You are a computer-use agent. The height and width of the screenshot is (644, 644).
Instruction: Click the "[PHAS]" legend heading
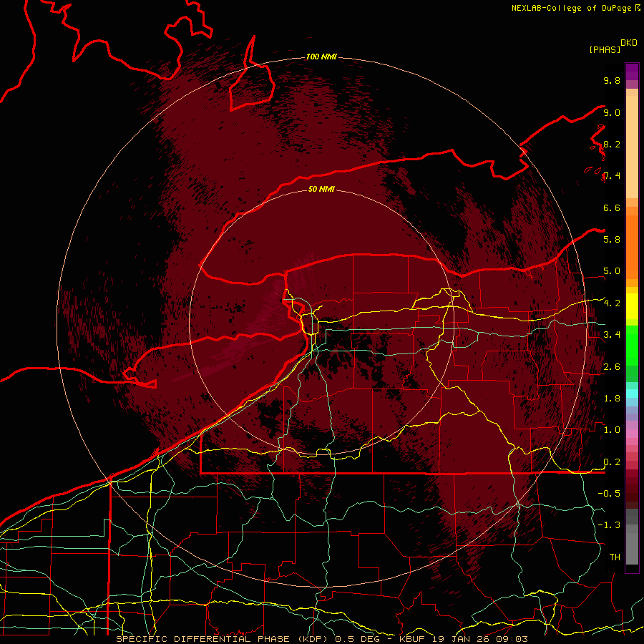point(605,49)
